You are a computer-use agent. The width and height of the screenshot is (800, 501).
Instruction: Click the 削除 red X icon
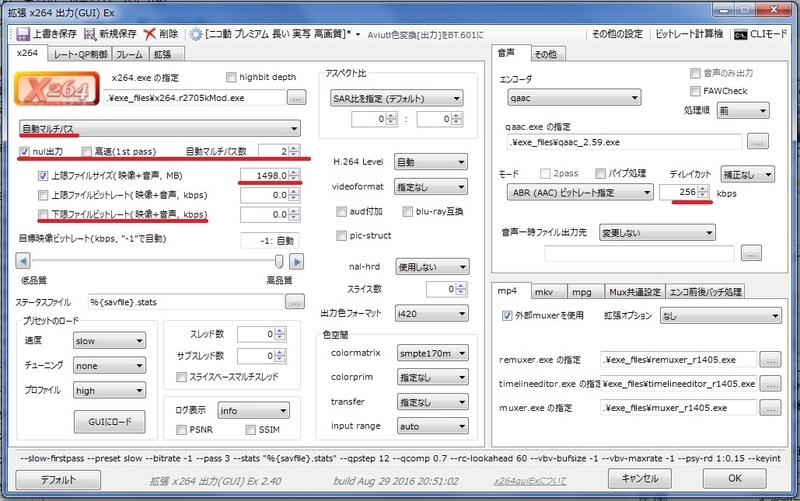coord(149,34)
